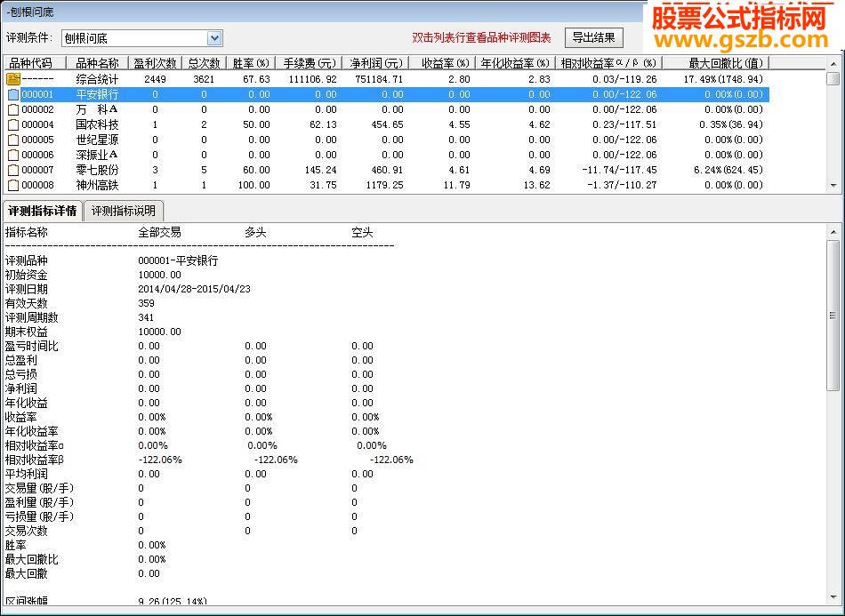Click the stock list scrollbar down arrow

click(833, 185)
